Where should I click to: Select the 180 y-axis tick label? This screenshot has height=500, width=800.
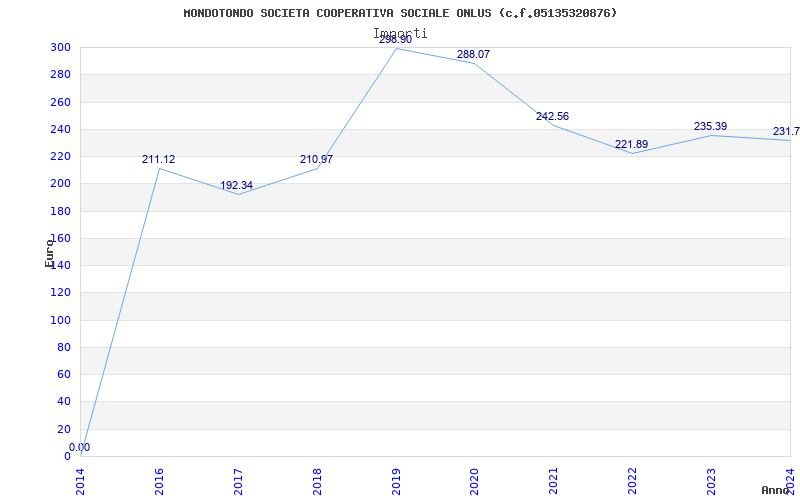click(x=60, y=211)
